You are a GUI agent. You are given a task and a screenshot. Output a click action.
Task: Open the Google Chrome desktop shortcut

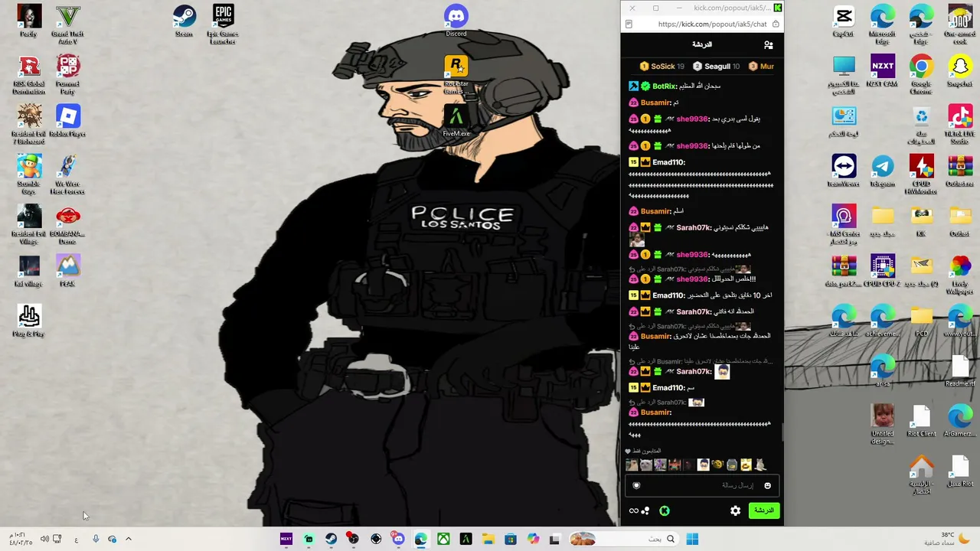[921, 75]
